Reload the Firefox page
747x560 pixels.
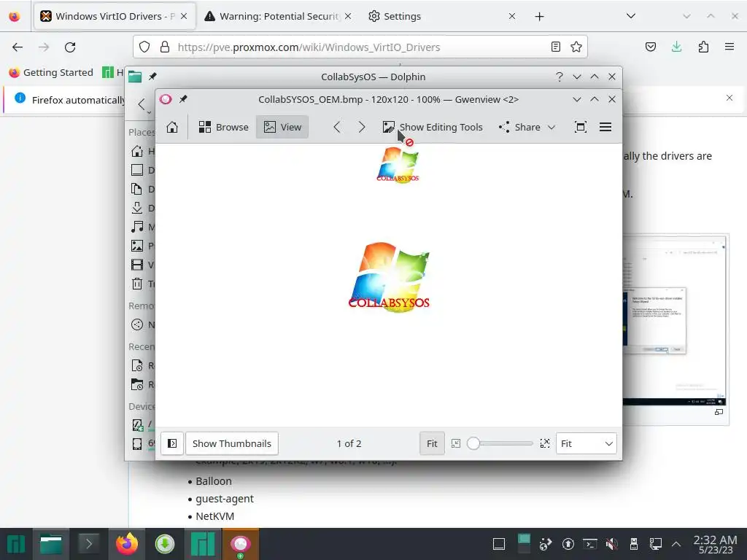(70, 47)
